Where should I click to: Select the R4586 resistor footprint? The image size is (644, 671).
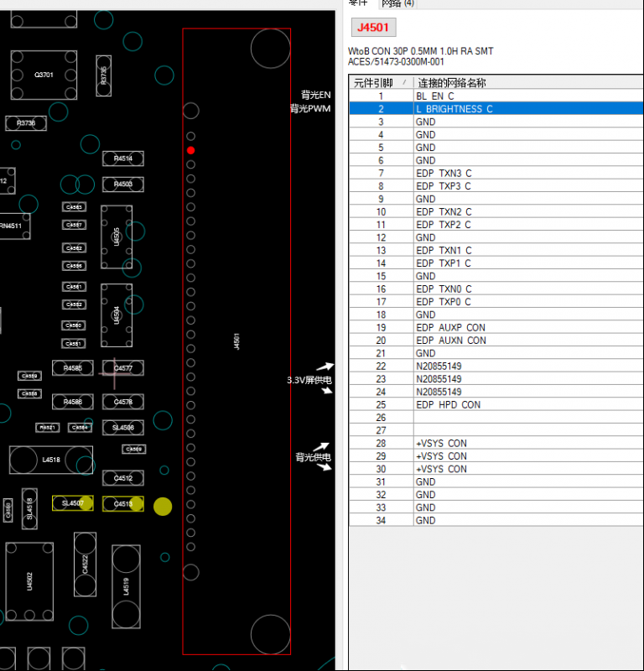pyautogui.click(x=73, y=402)
